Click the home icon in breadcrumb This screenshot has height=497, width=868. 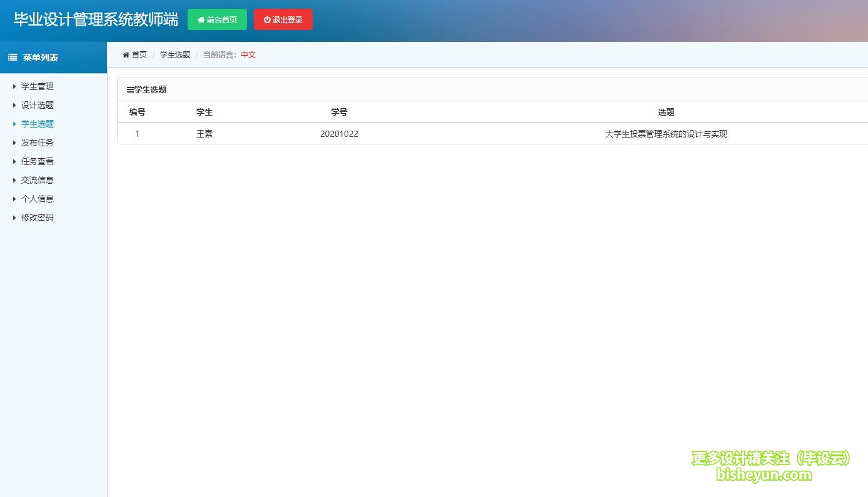point(126,55)
